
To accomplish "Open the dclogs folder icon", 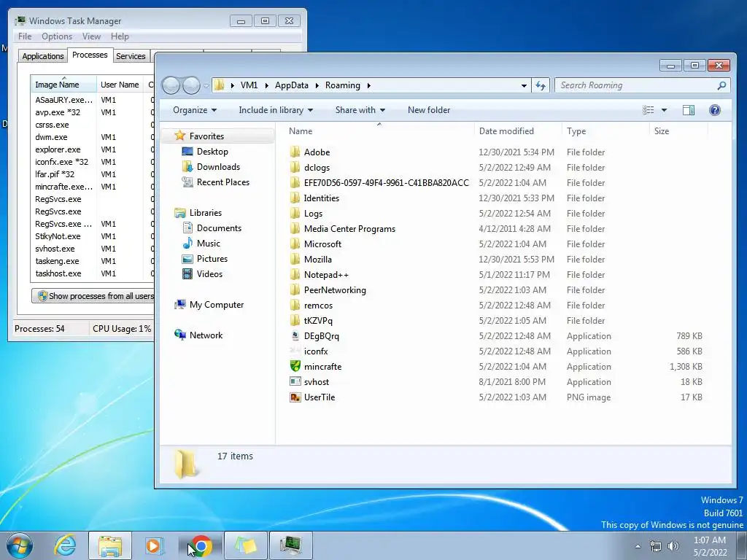I will (295, 167).
